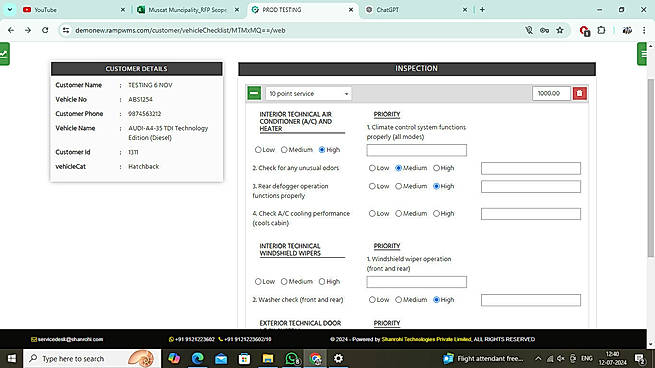Delete the 10 point service with red trash icon

579,93
